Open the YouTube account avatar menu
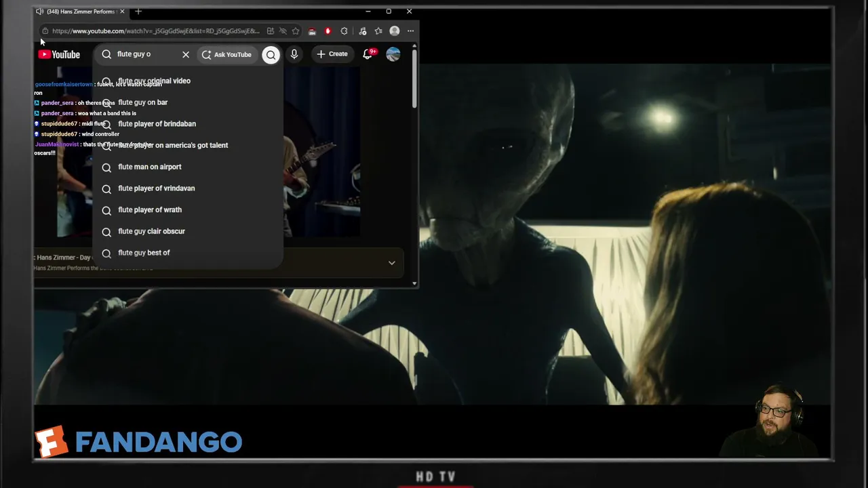The image size is (868, 488). [393, 54]
